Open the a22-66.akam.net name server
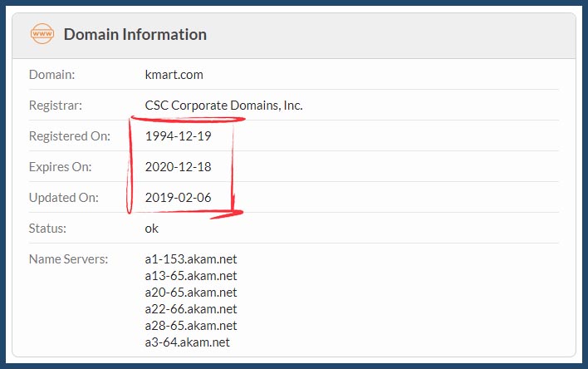This screenshot has width=588, height=369. [191, 309]
